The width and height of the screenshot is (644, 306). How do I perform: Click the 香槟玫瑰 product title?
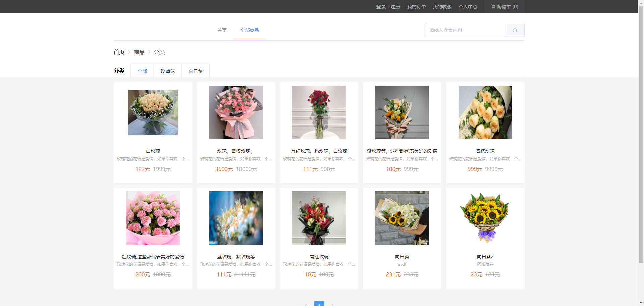point(485,151)
